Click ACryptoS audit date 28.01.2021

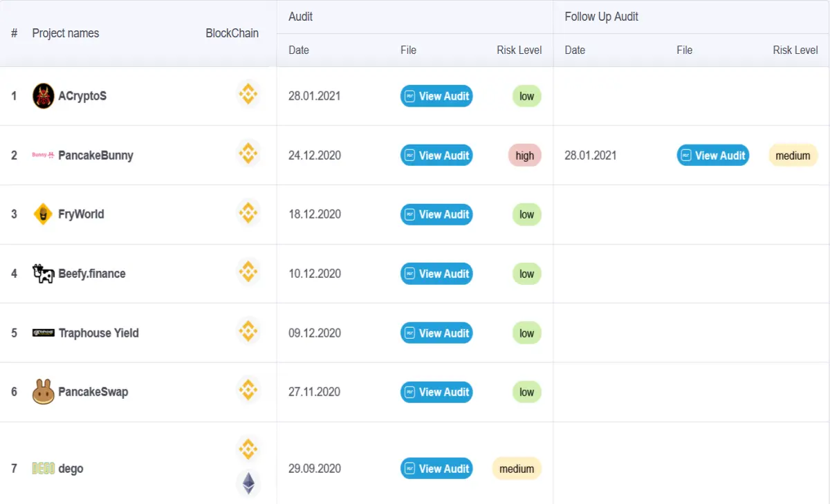[315, 96]
